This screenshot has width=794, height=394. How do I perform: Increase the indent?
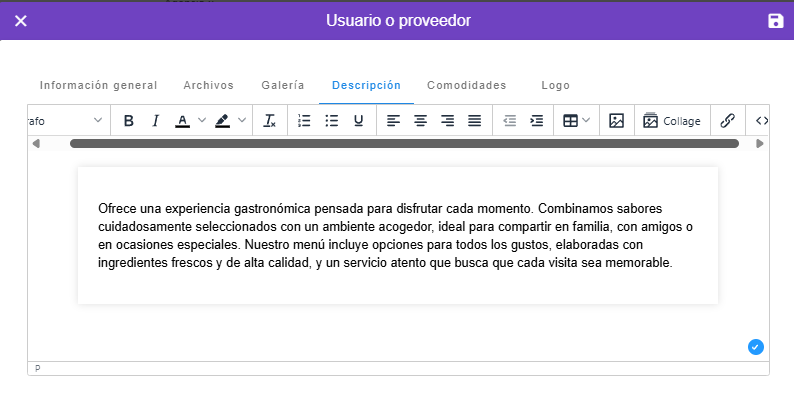pyautogui.click(x=537, y=121)
